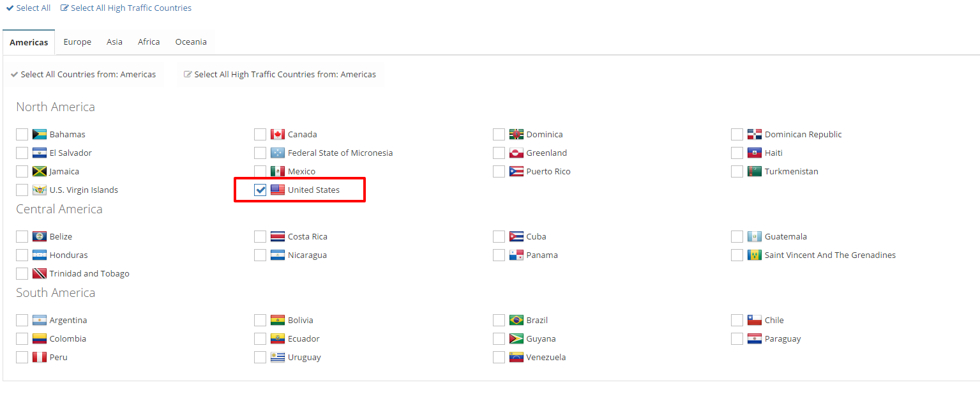Click the top Select All link

pyautogui.click(x=28, y=8)
